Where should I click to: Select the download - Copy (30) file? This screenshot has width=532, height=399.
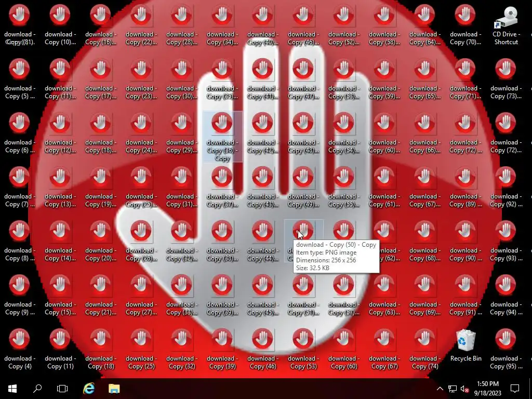181,80
